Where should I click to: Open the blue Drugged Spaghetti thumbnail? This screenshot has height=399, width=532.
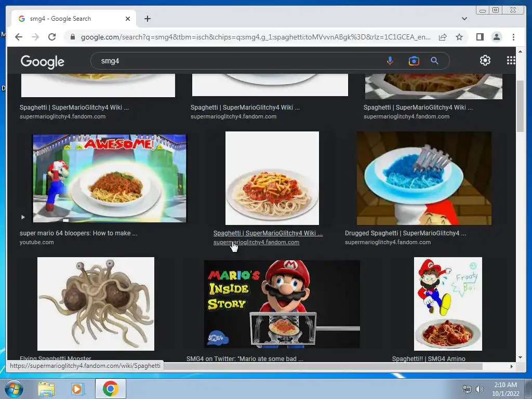424,178
